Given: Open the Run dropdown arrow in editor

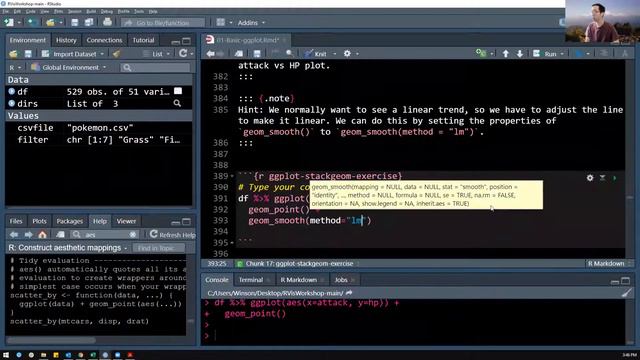Looking at the screenshot, I should 562,54.
